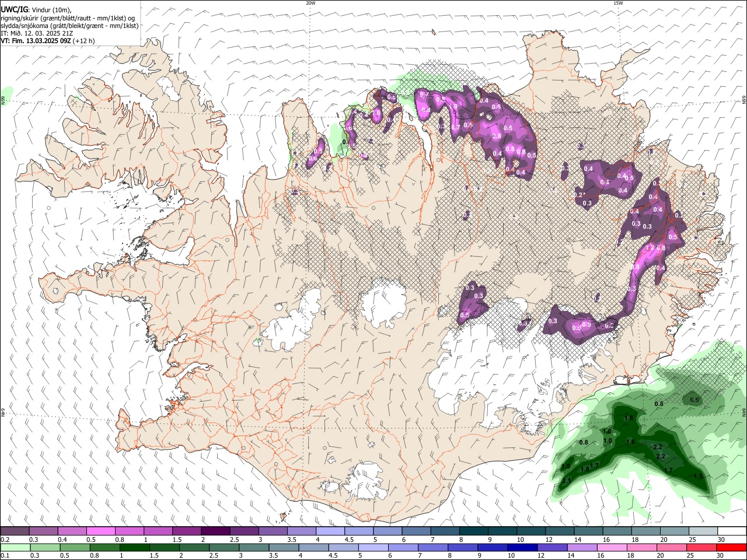Select the light pink rain swatch labeled 16

[613, 547]
